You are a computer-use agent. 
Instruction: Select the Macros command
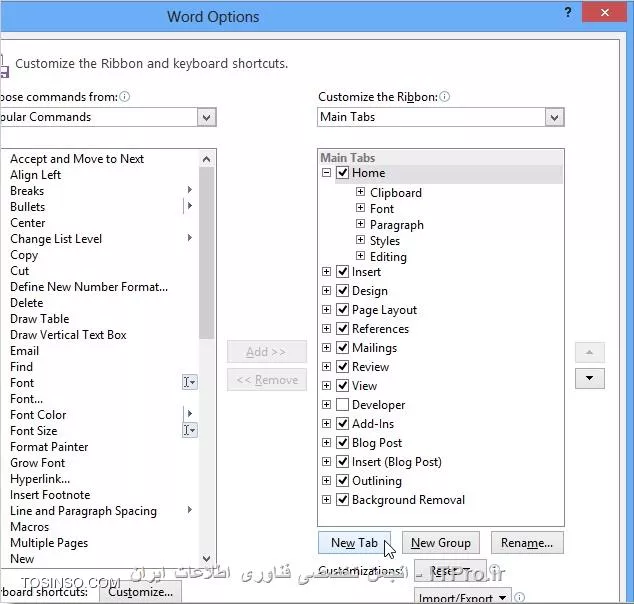click(30, 527)
